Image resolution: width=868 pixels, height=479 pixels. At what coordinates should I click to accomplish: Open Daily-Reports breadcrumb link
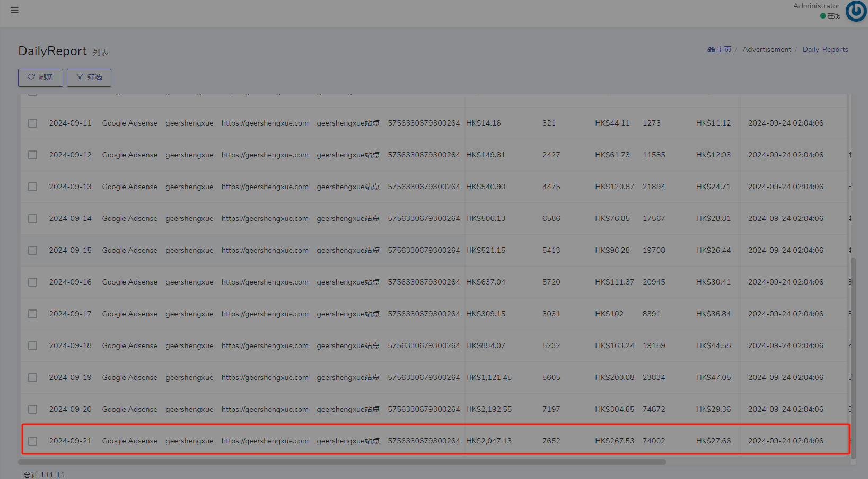click(825, 49)
